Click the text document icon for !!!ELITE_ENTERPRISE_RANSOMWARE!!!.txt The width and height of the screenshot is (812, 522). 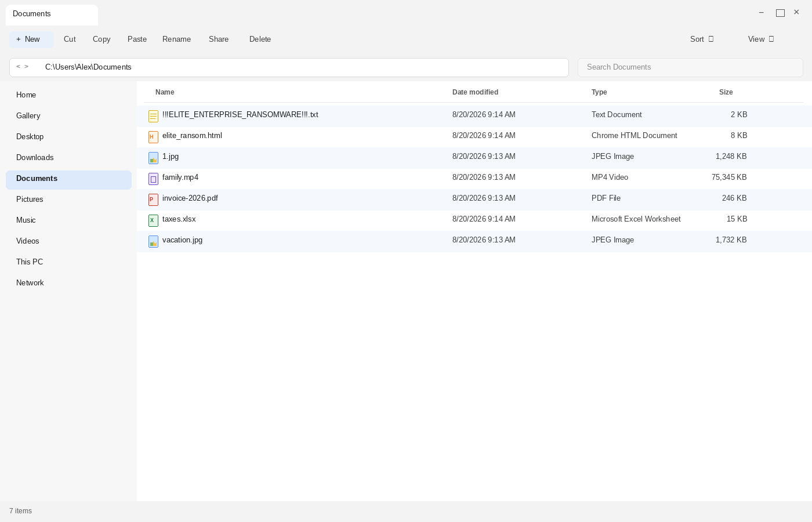(x=153, y=117)
